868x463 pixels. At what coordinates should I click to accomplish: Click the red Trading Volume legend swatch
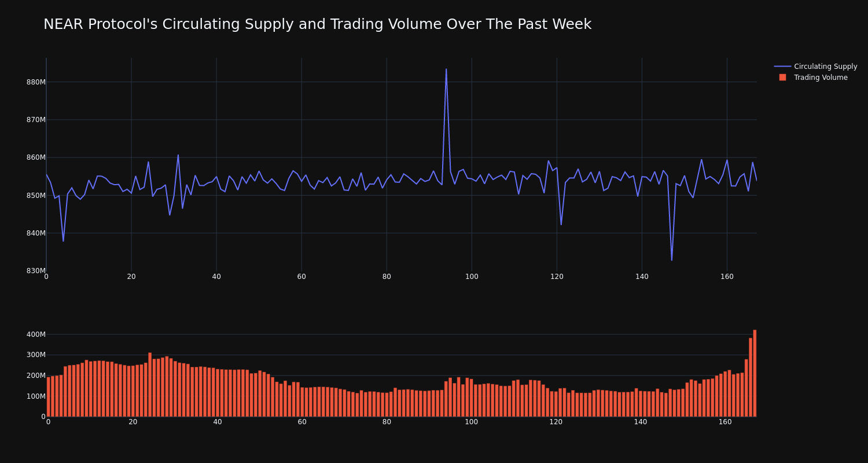782,78
